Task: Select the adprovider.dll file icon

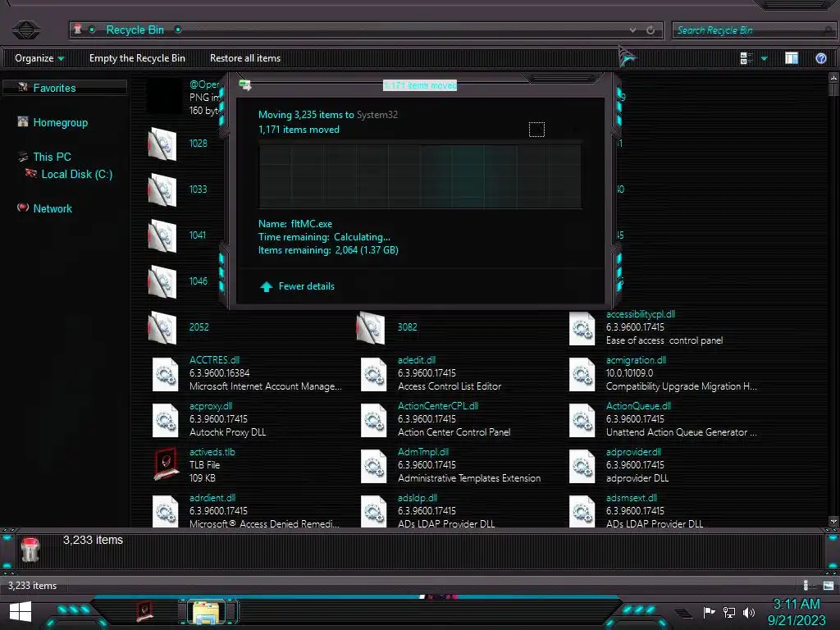Action: coord(582,466)
